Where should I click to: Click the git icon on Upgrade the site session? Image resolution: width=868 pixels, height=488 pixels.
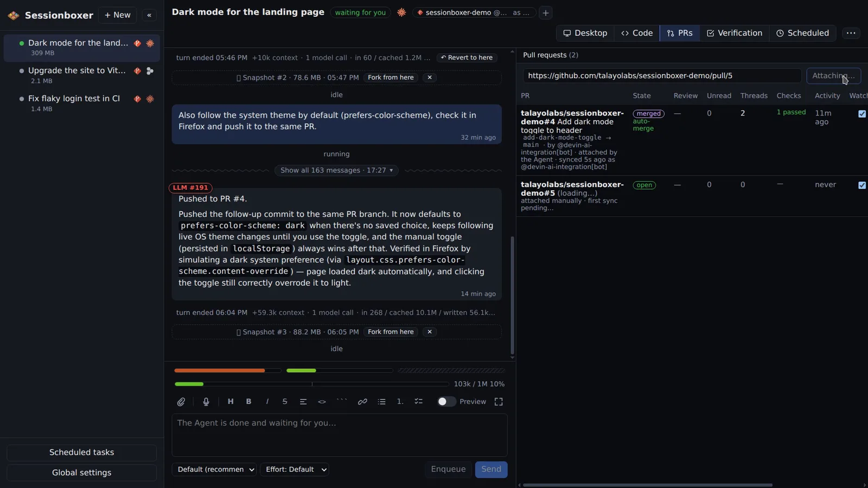(x=137, y=70)
